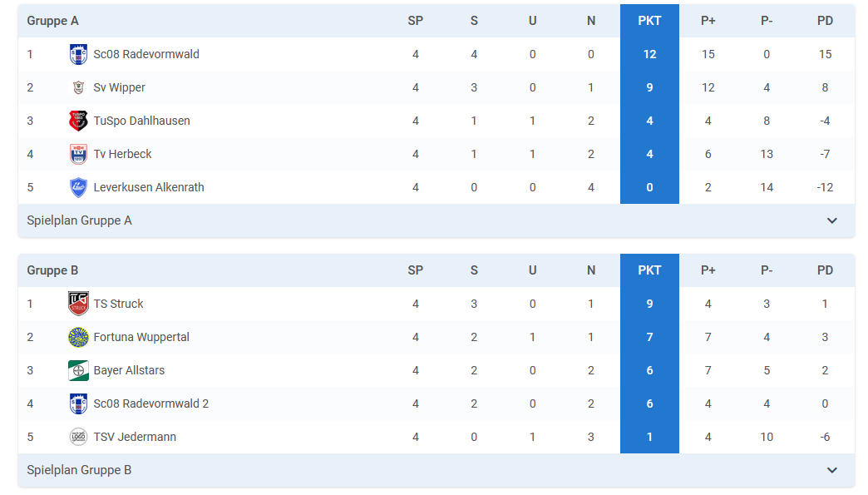Expand the Spielplan Gruppe A chevron

[x=832, y=220]
